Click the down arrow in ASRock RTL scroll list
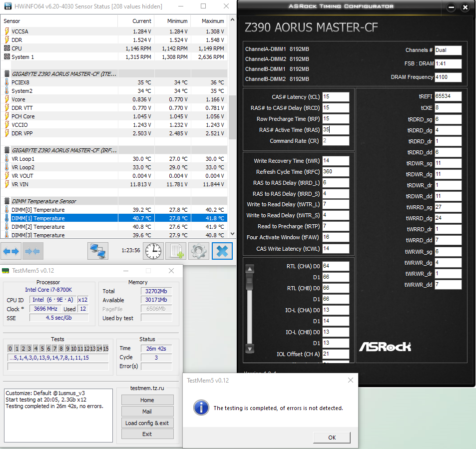This screenshot has height=449, width=476. point(250,349)
